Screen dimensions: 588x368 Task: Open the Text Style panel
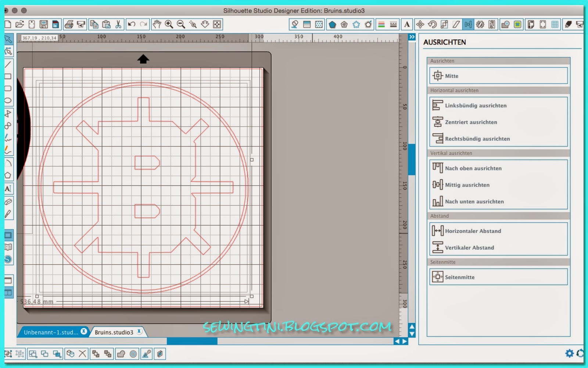[407, 24]
